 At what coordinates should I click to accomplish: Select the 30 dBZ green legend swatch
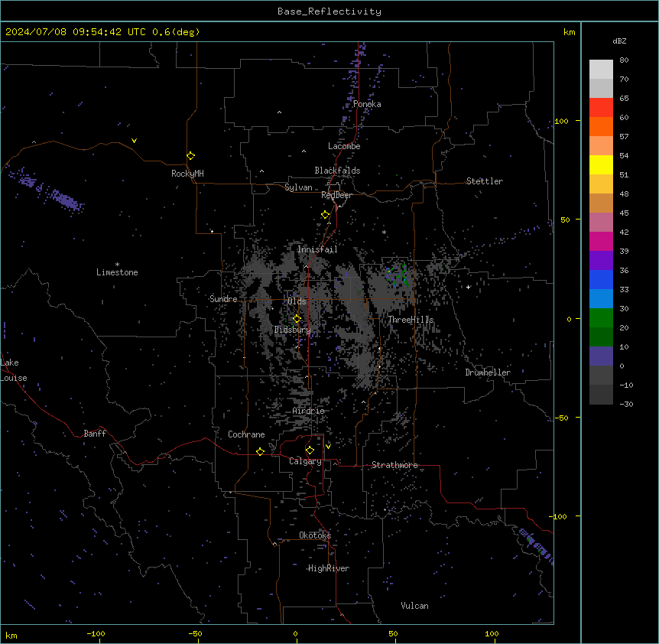(601, 318)
